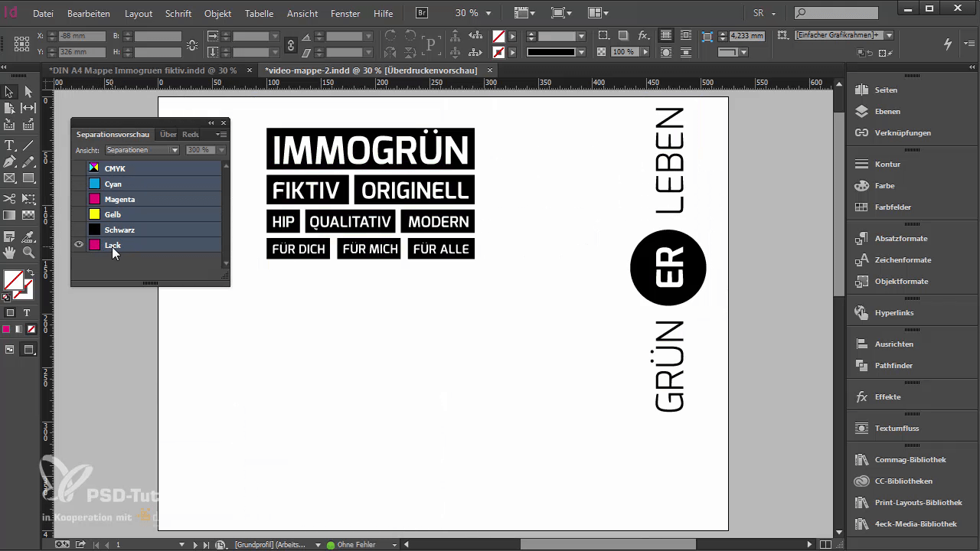980x551 pixels.
Task: Click the quick apply lightning icon
Action: tap(949, 44)
